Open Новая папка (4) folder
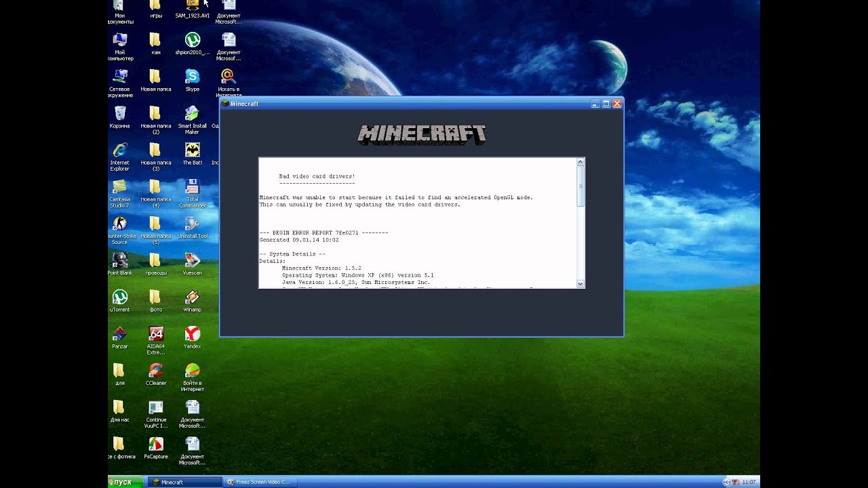This screenshot has width=868, height=488. click(x=155, y=193)
